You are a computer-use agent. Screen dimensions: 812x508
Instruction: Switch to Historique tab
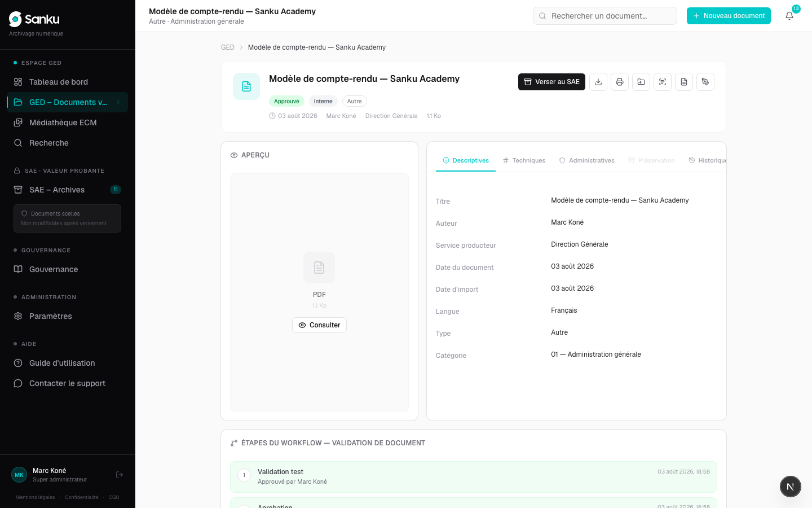(x=707, y=160)
